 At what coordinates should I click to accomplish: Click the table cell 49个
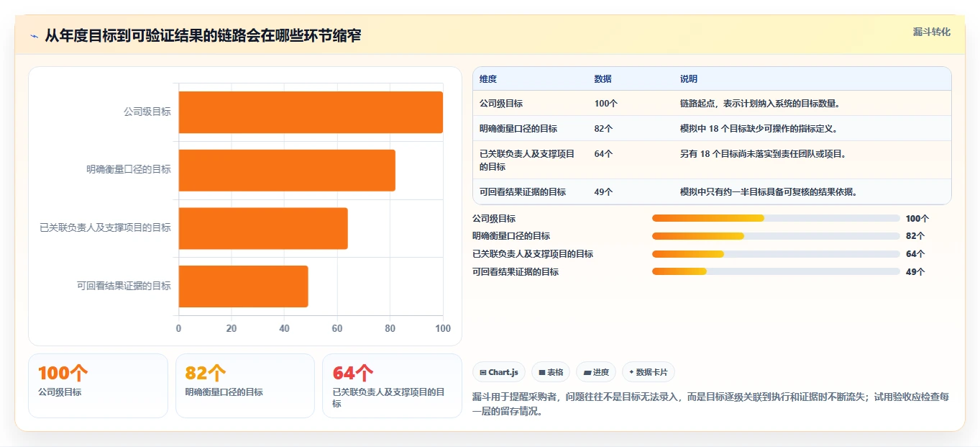click(603, 192)
